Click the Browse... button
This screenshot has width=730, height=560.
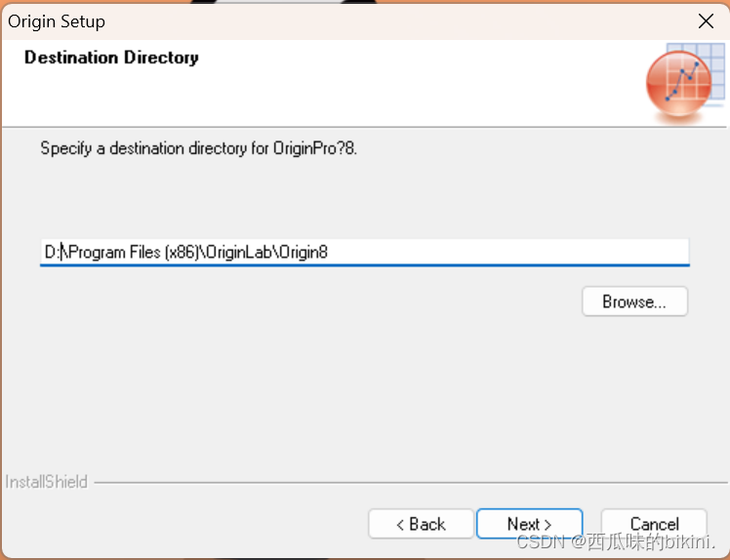pos(634,301)
